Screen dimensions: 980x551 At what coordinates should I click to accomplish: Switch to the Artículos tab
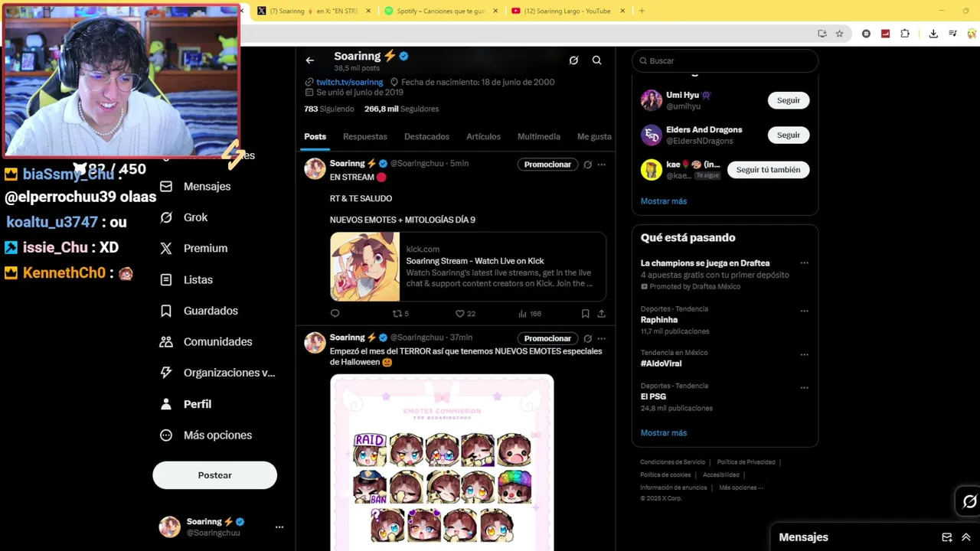pos(483,136)
